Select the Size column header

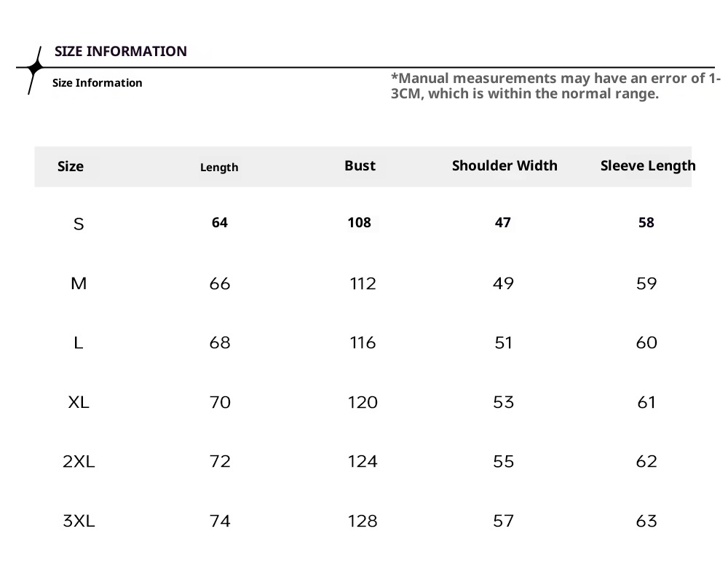point(71,166)
